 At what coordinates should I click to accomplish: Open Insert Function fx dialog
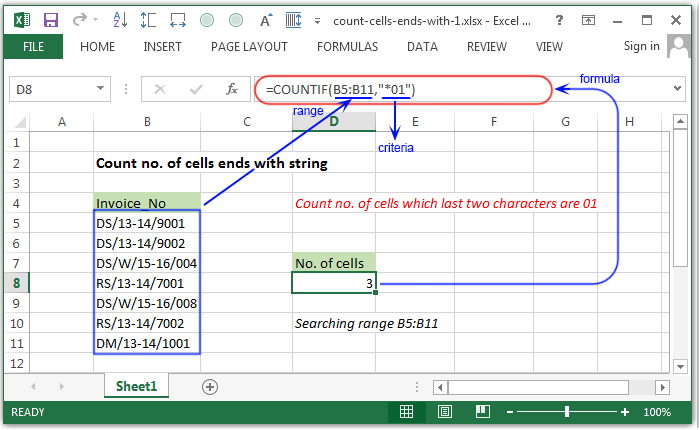pos(232,90)
